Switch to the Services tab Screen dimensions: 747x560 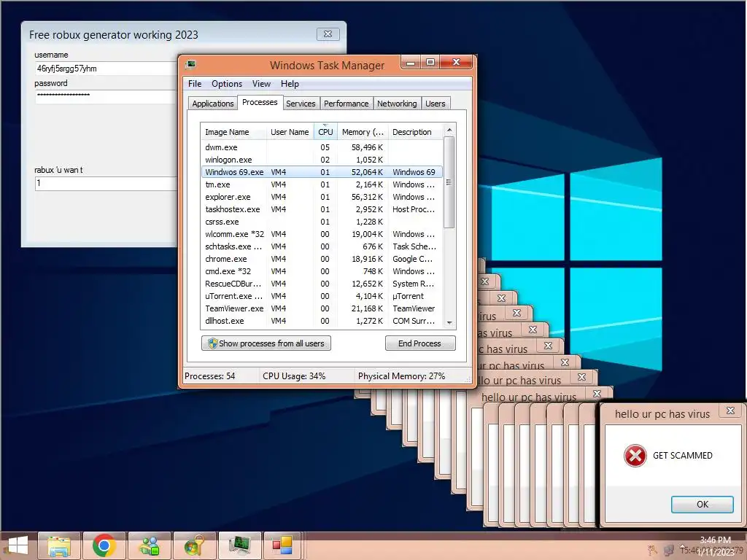tap(301, 104)
